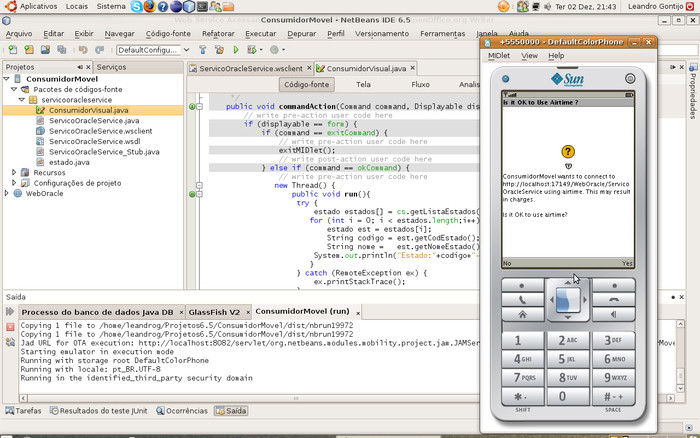Select the Código-fonte view button
The width and height of the screenshot is (700, 438).
point(307,84)
